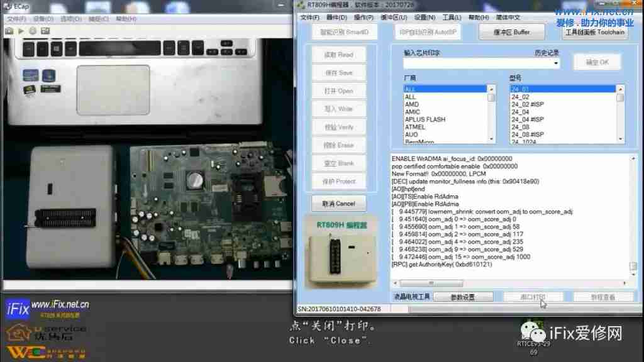Click the ECap window title icon
The image size is (644, 362).
(x=8, y=6)
